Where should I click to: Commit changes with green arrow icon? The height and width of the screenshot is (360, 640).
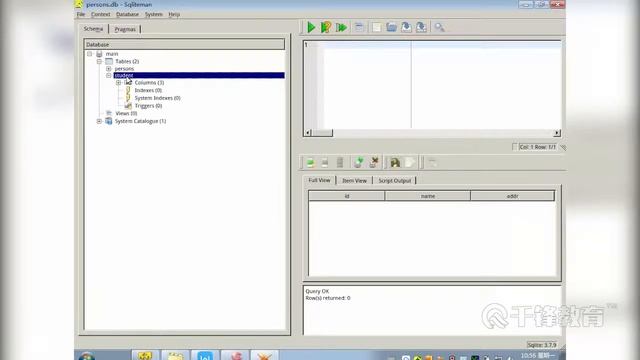[358, 162]
